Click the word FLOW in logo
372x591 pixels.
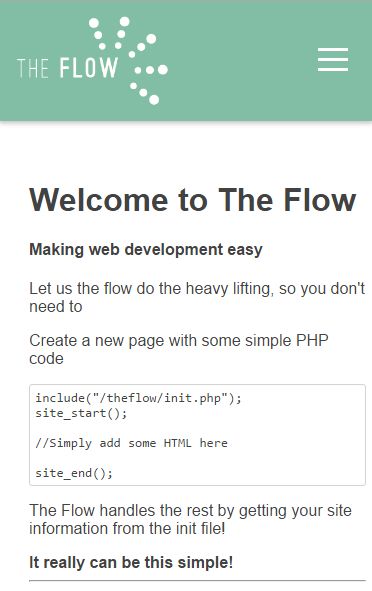point(89,68)
